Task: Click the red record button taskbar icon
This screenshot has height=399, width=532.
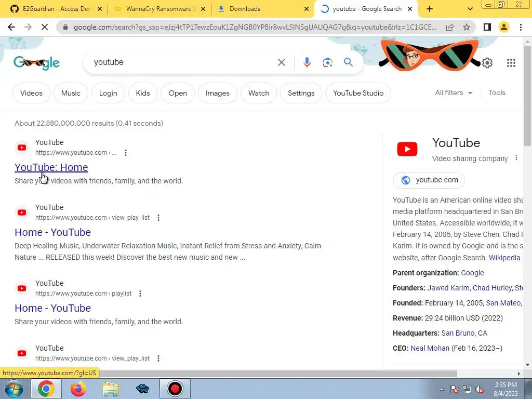Action: [x=175, y=389]
